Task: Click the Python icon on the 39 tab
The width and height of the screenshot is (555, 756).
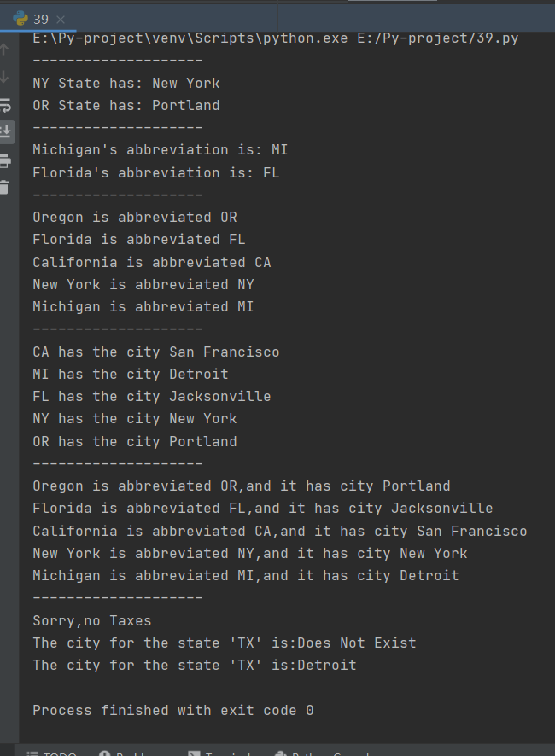Action: [20, 19]
